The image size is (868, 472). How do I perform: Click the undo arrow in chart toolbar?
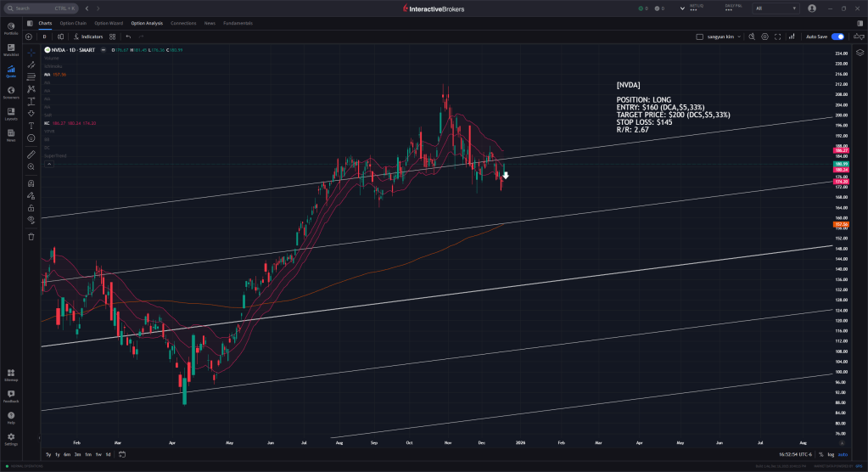tap(128, 37)
